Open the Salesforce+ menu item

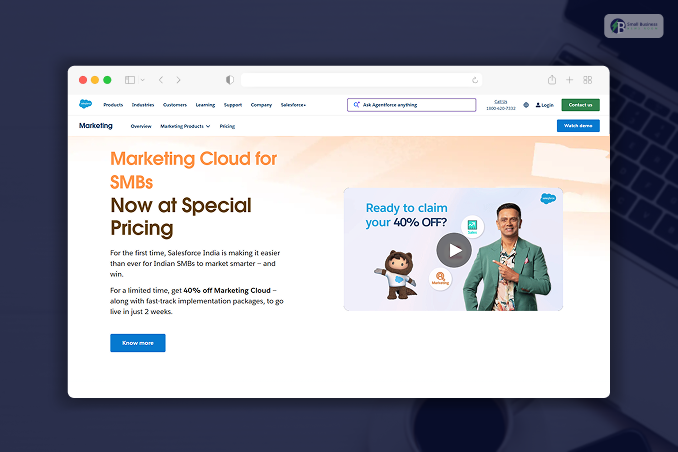(293, 105)
